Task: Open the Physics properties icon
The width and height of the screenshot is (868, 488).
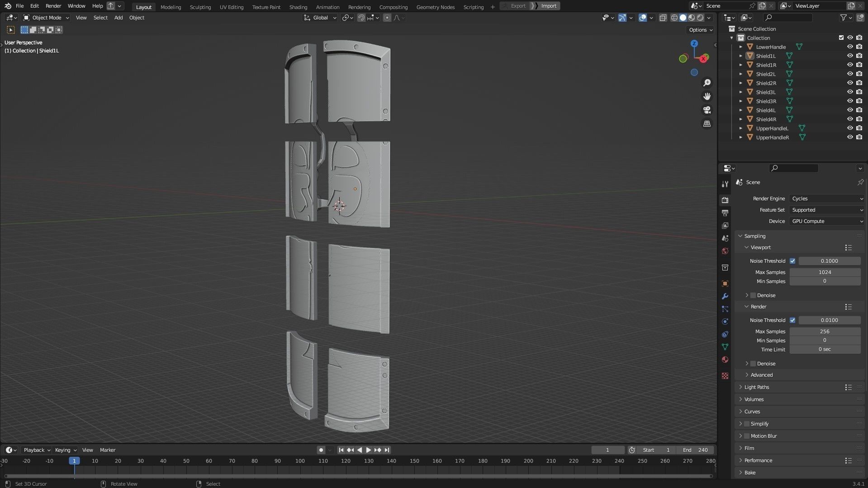Action: 725,322
